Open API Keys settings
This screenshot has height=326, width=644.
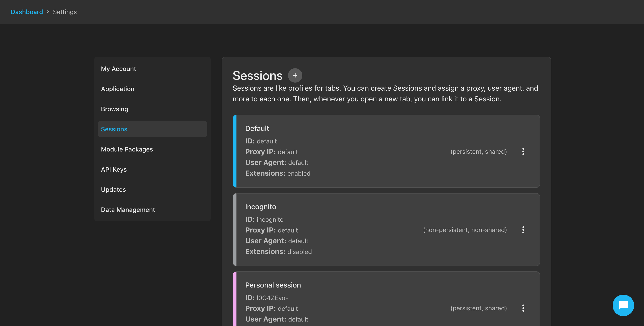[x=114, y=169]
